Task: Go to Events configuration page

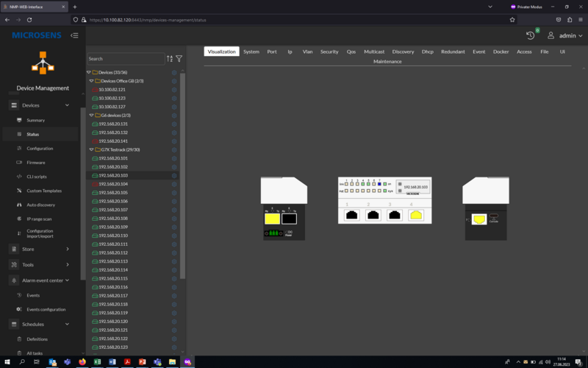Action: tap(46, 309)
